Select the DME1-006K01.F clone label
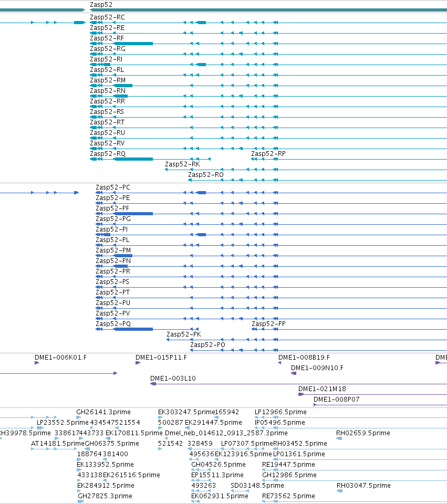447x504 pixels. tap(60, 358)
